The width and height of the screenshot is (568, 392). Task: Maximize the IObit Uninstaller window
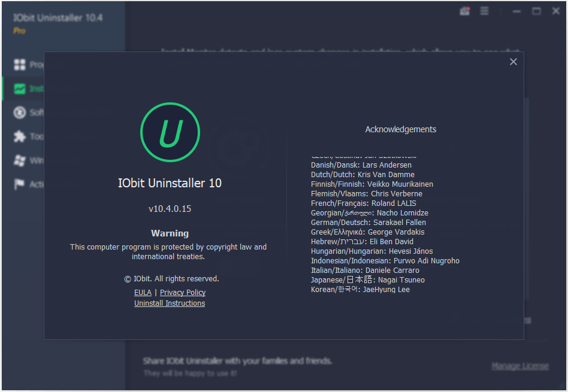click(536, 11)
